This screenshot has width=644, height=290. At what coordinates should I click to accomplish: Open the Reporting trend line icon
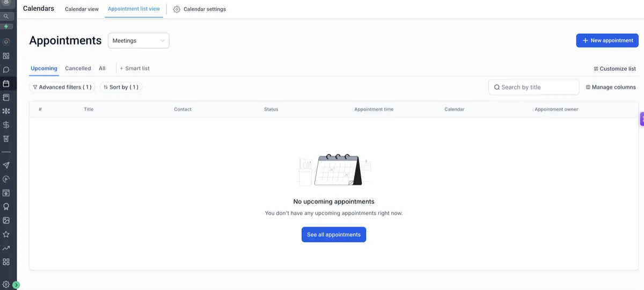[6, 248]
